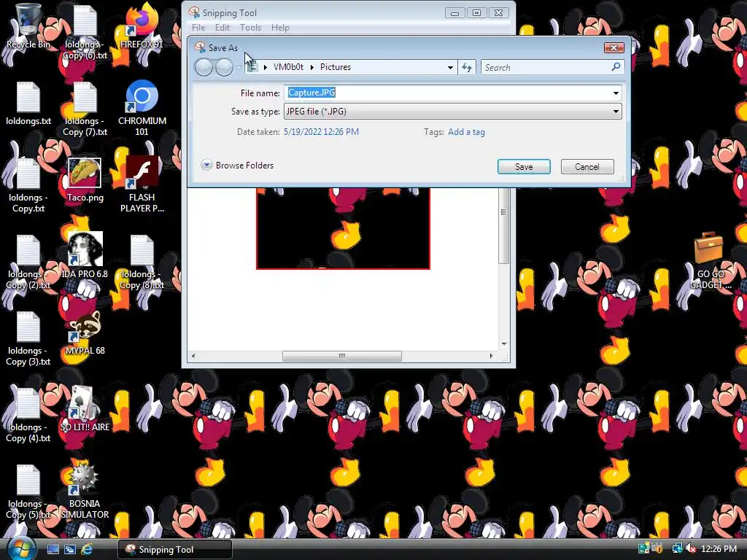Select loldongs - Copy (6).txt file
747x560 pixels.
pos(85,31)
